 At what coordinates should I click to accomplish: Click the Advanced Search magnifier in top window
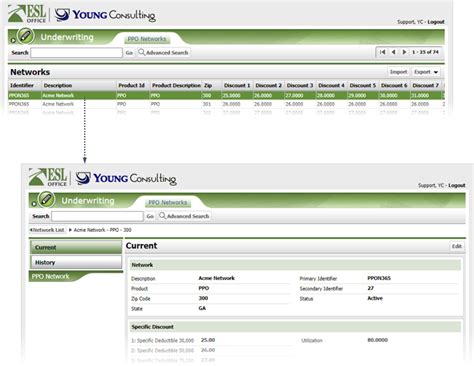coord(142,52)
